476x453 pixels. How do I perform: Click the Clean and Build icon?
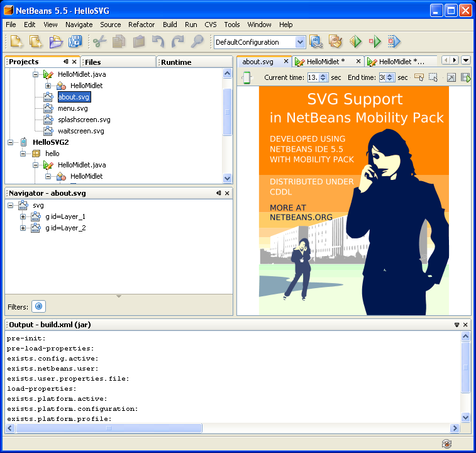335,42
